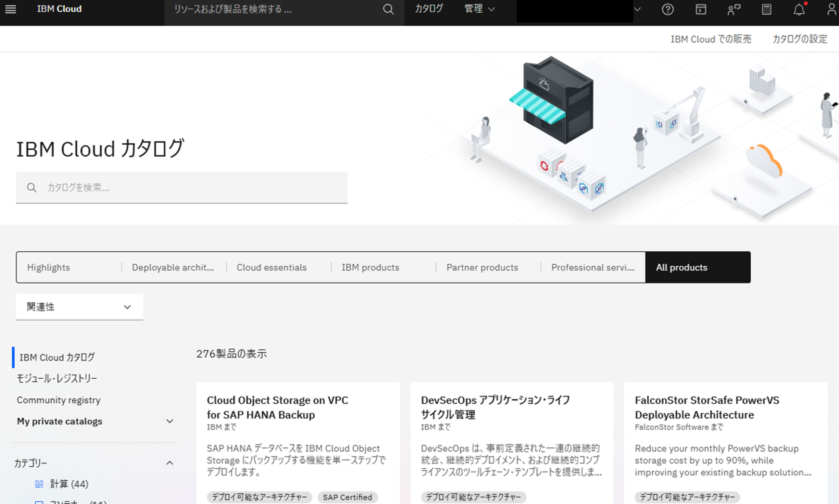The width and height of the screenshot is (839, 504).
Task: Switch to the Highlights tab
Action: (49, 267)
